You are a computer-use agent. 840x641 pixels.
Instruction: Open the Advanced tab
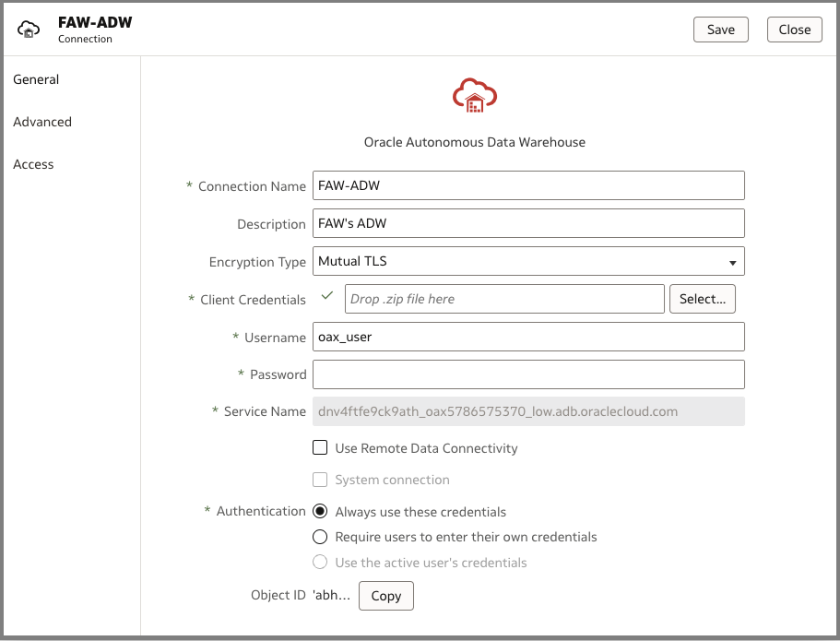[42, 122]
